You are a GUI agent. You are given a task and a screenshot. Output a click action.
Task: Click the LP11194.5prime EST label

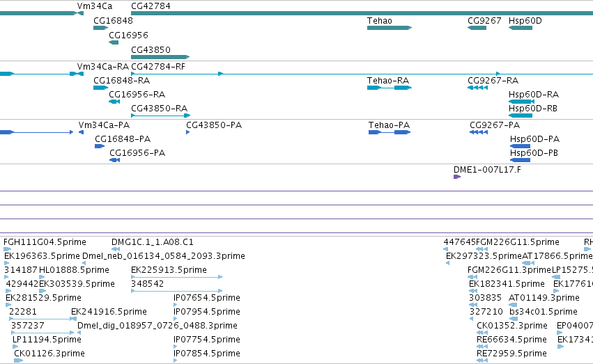click(x=47, y=340)
